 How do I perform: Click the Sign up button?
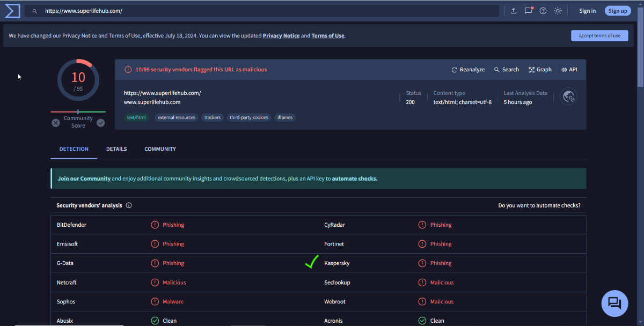tap(618, 11)
